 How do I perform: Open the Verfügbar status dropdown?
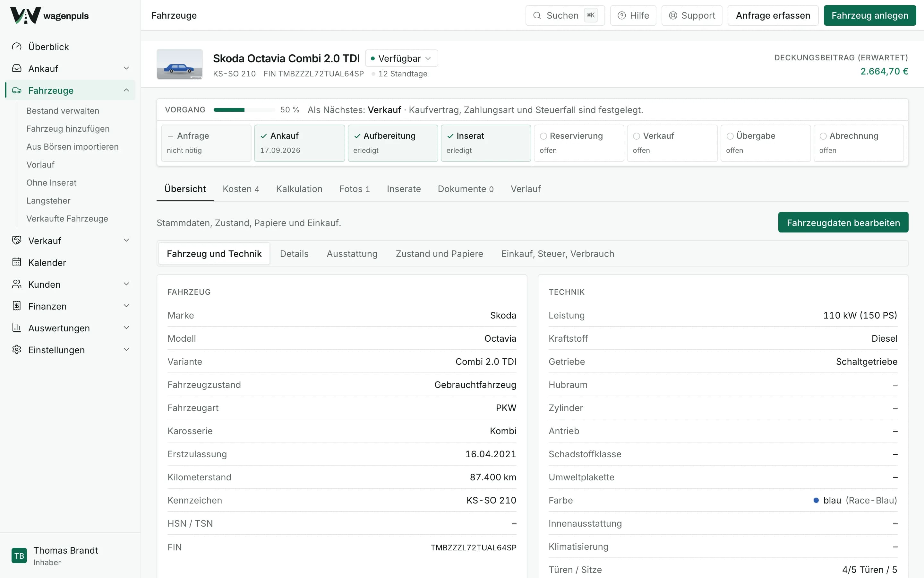(x=401, y=58)
